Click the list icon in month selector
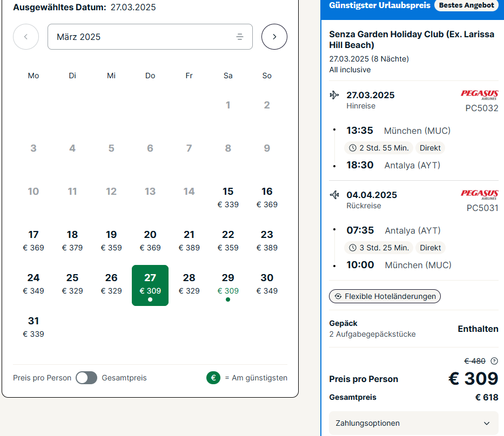 pos(239,37)
